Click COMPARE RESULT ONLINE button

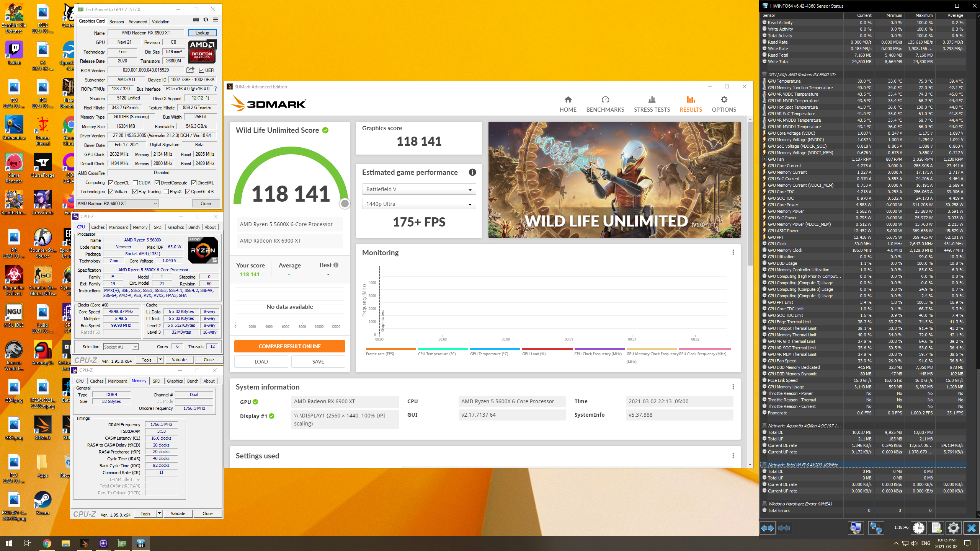(289, 346)
